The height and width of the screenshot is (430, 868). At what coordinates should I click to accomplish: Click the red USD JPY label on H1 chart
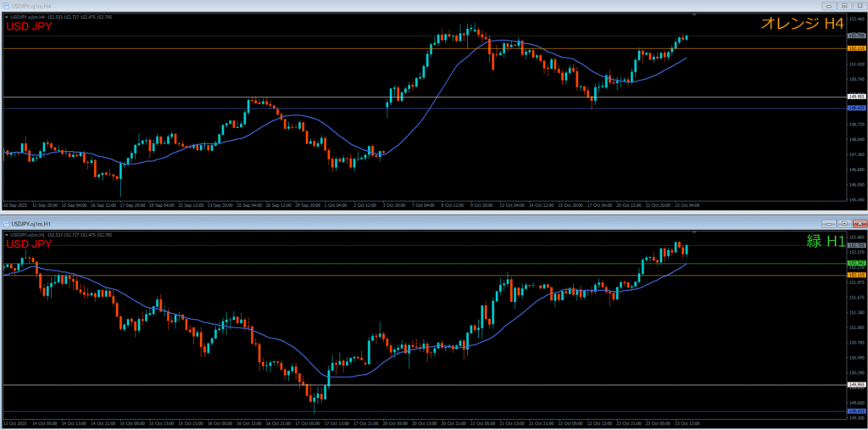[x=30, y=244]
